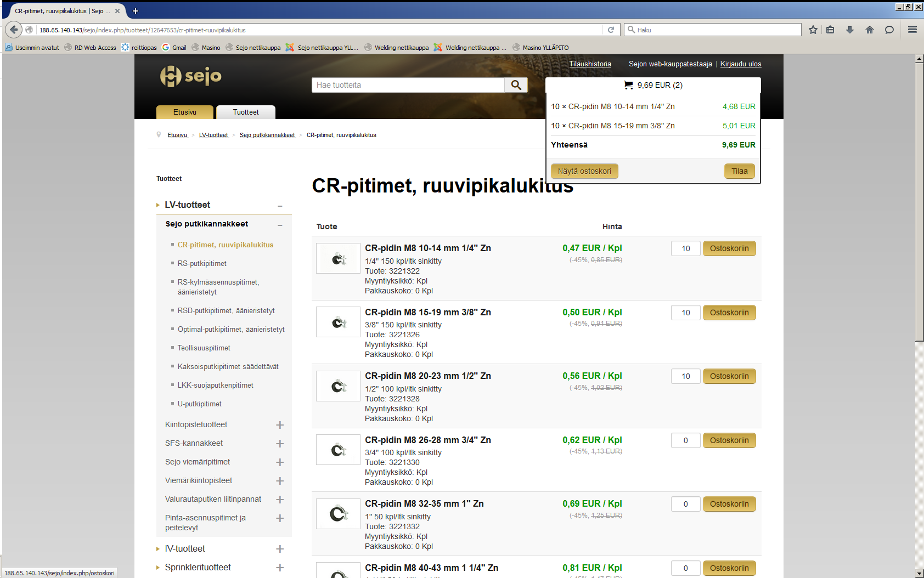Expand SFS-kannakkeet category
924x578 pixels.
click(280, 444)
